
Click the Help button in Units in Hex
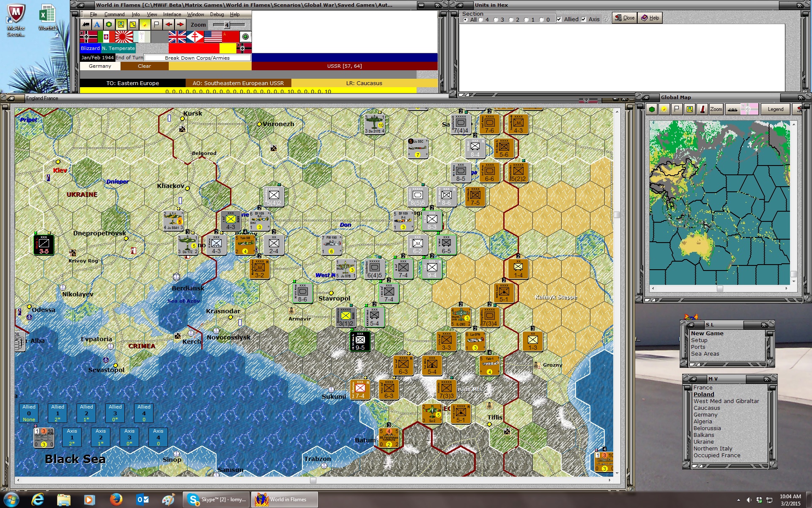[x=650, y=18]
